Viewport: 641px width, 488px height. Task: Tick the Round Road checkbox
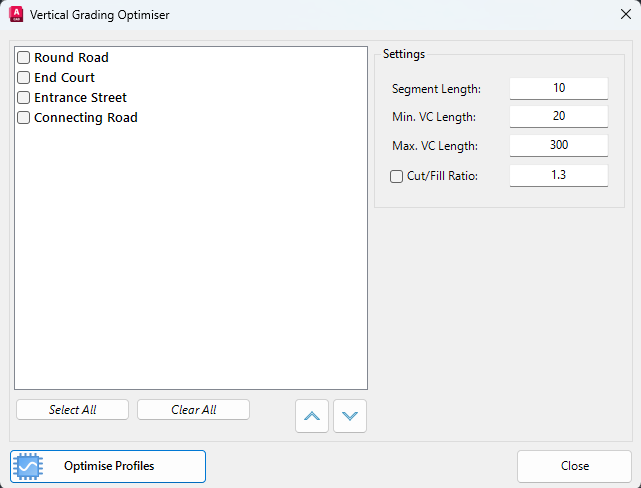[x=23, y=58]
